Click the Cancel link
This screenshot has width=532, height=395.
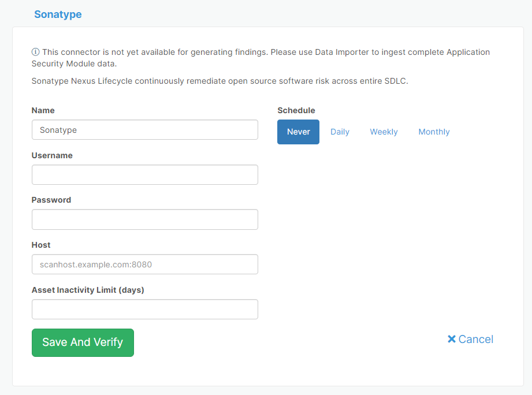475,340
